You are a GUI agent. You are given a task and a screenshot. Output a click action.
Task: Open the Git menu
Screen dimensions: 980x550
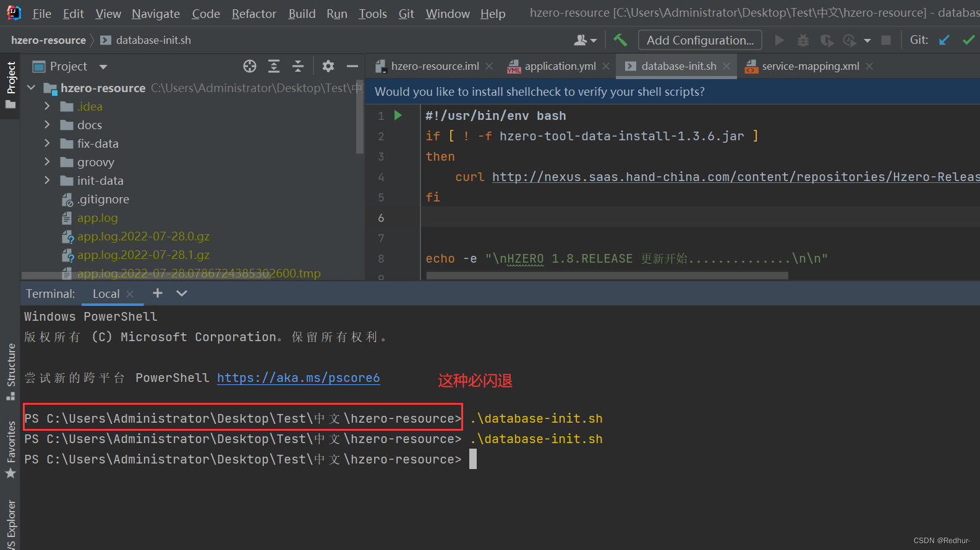[406, 14]
